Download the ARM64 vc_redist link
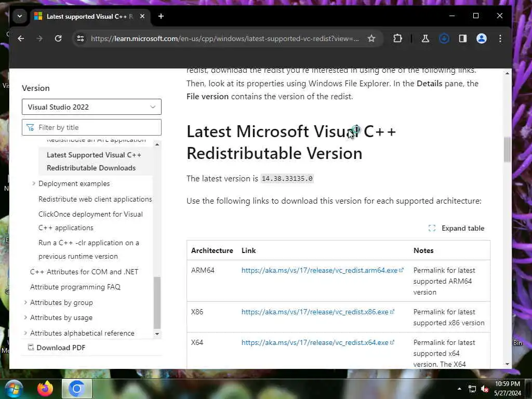Screen dimensions: 532x399 [x=322, y=270]
